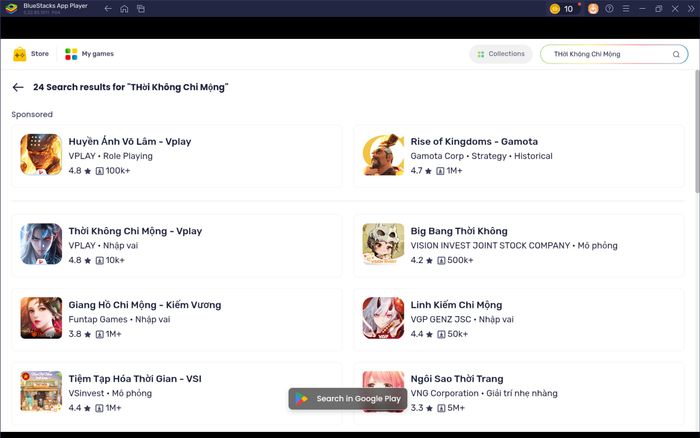Open the hamburger menu in title bar
The width and height of the screenshot is (700, 438).
pos(626,8)
